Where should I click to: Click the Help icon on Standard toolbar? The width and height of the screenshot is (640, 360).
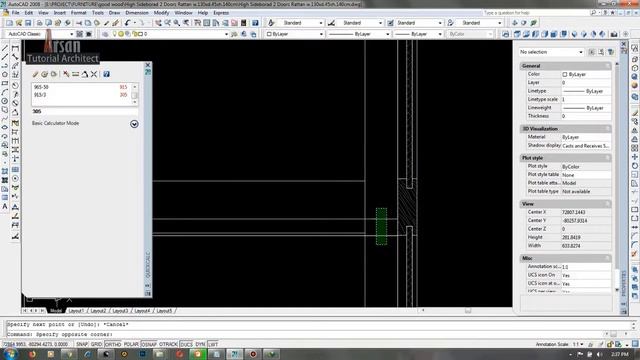click(x=255, y=23)
